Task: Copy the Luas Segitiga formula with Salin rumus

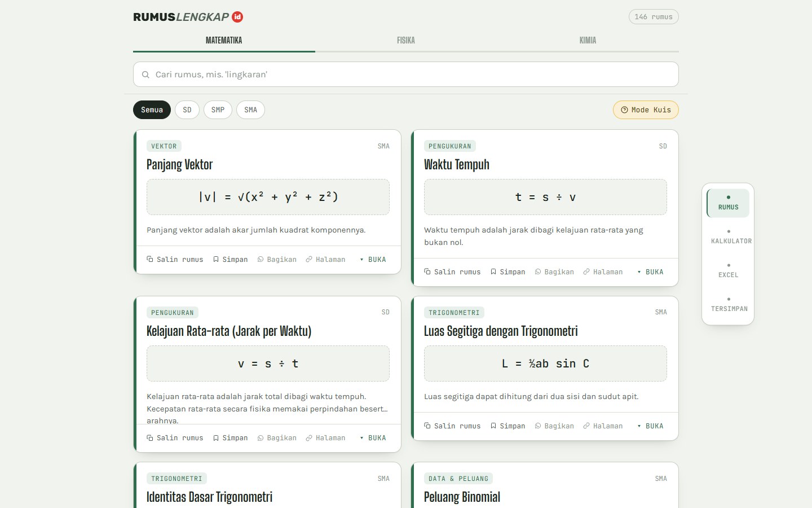Action: pyautogui.click(x=452, y=426)
